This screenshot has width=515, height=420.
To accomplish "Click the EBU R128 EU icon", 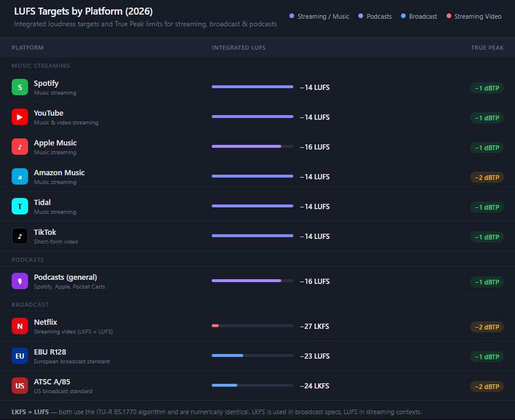I will coord(20,356).
